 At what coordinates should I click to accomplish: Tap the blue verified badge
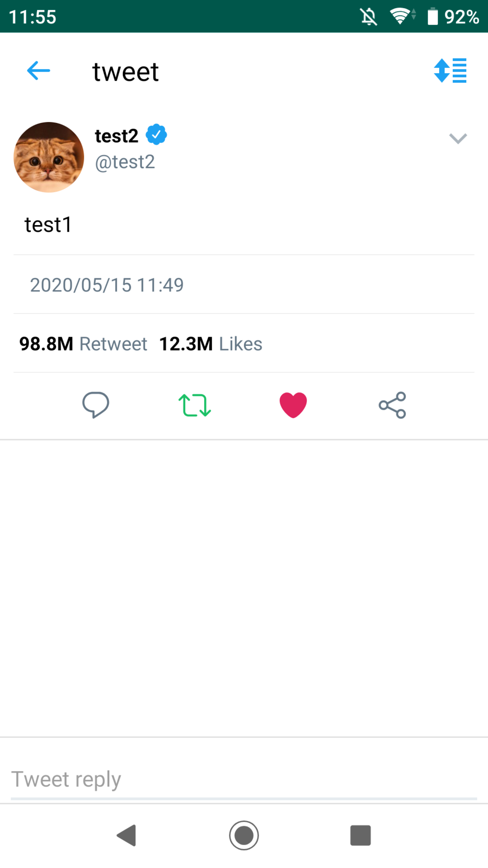click(156, 134)
